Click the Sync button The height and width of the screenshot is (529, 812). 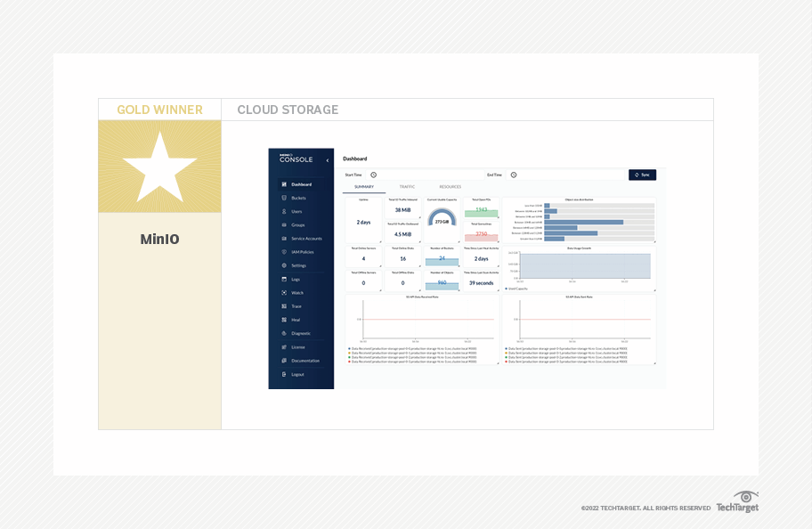[x=641, y=175]
